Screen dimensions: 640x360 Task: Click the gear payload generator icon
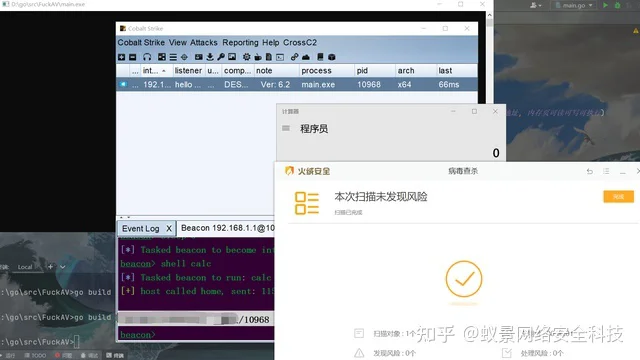247,57
